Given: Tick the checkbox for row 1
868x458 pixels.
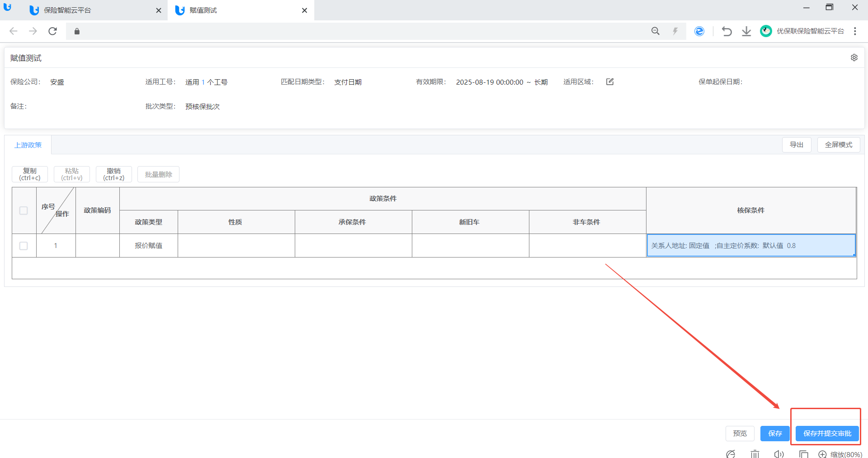Looking at the screenshot, I should tap(24, 246).
